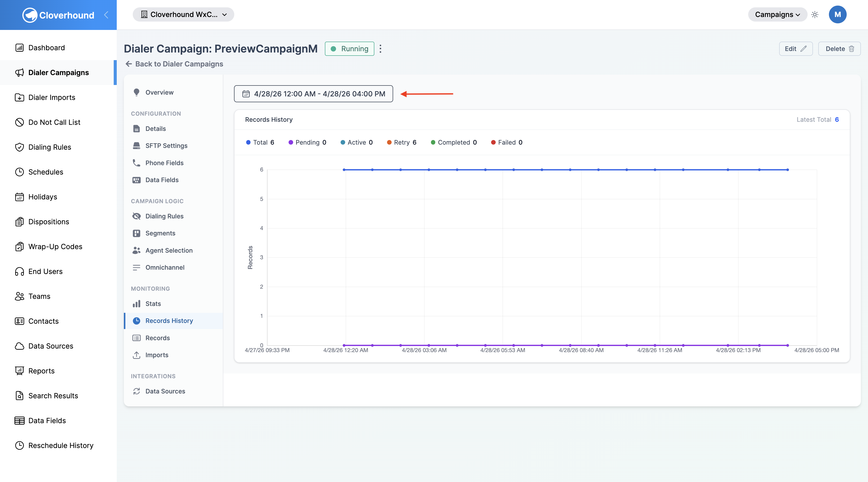868x482 pixels.
Task: Open Dialer Campaigns megaphone icon
Action: pos(20,72)
